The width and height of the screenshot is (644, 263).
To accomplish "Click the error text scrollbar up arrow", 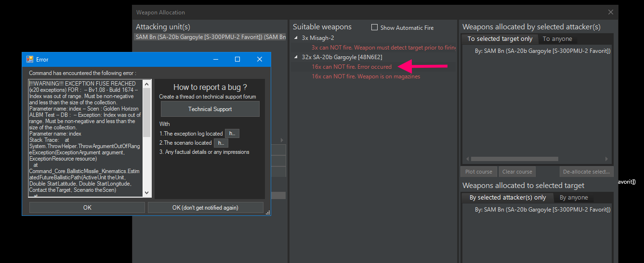I will point(147,84).
